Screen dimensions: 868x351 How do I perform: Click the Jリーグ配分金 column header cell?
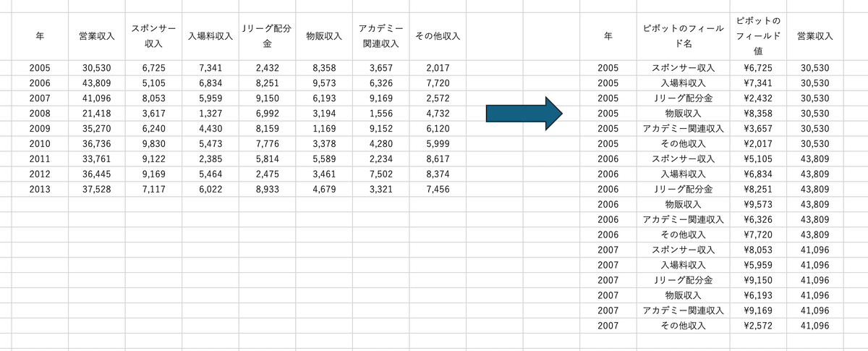267,35
